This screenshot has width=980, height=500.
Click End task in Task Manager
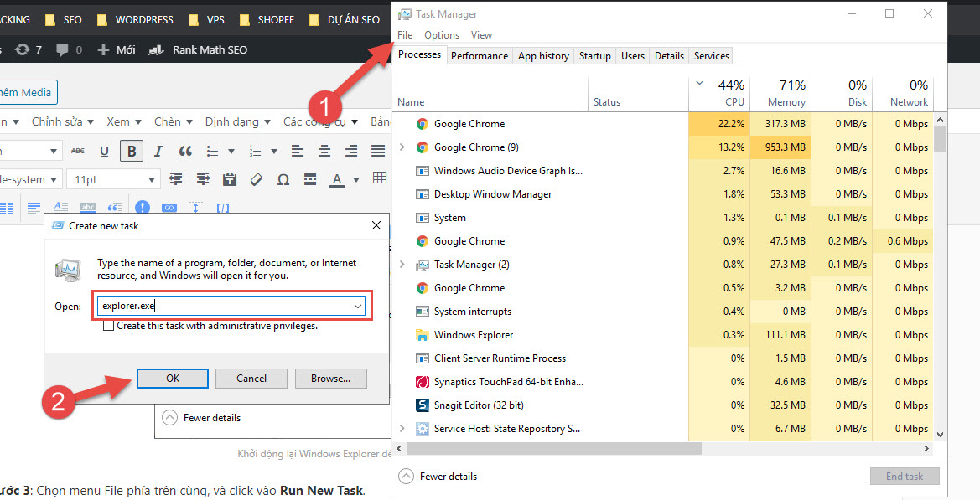[905, 477]
